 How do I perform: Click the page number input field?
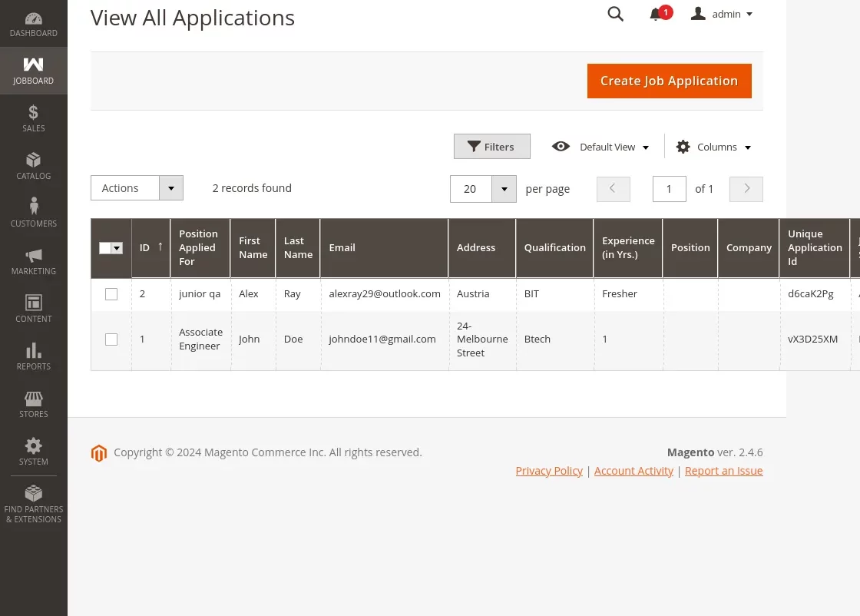(x=669, y=188)
